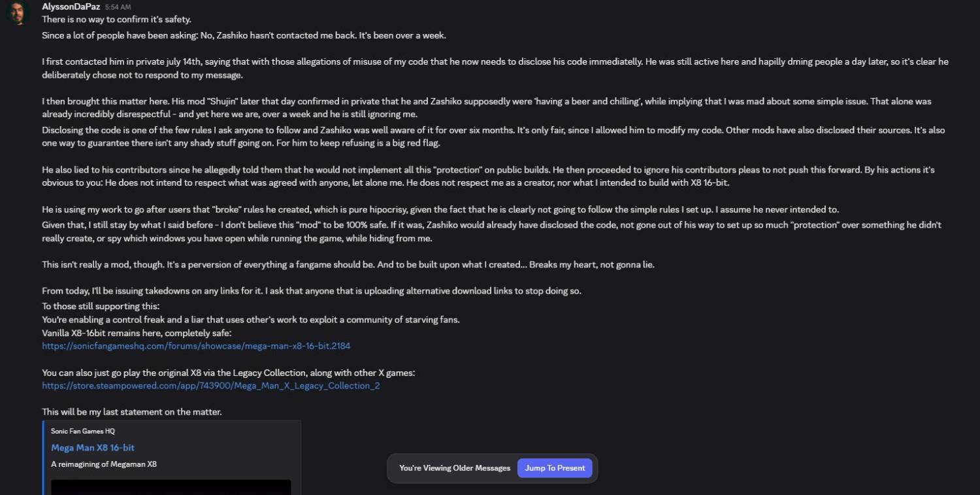The width and height of the screenshot is (980, 495).
Task: Click the line You can also just go play the original X8
Action: (x=229, y=373)
